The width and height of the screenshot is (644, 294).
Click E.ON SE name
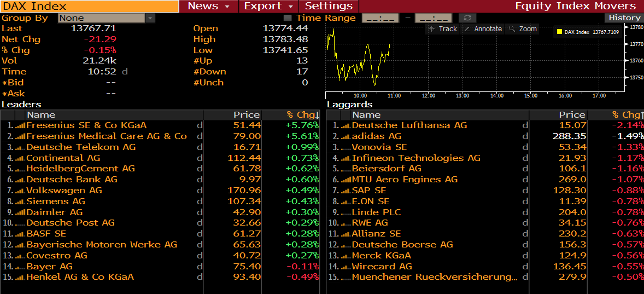tap(371, 201)
